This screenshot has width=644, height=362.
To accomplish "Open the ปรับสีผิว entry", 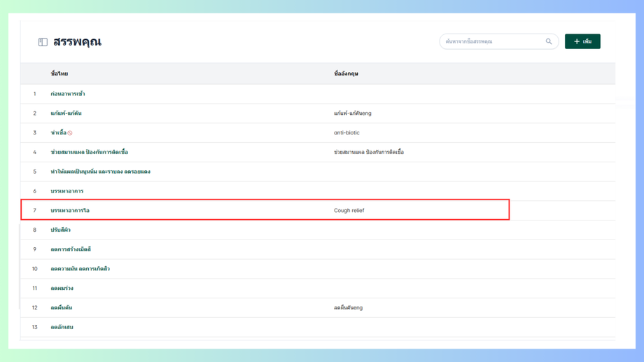I will pos(60,230).
